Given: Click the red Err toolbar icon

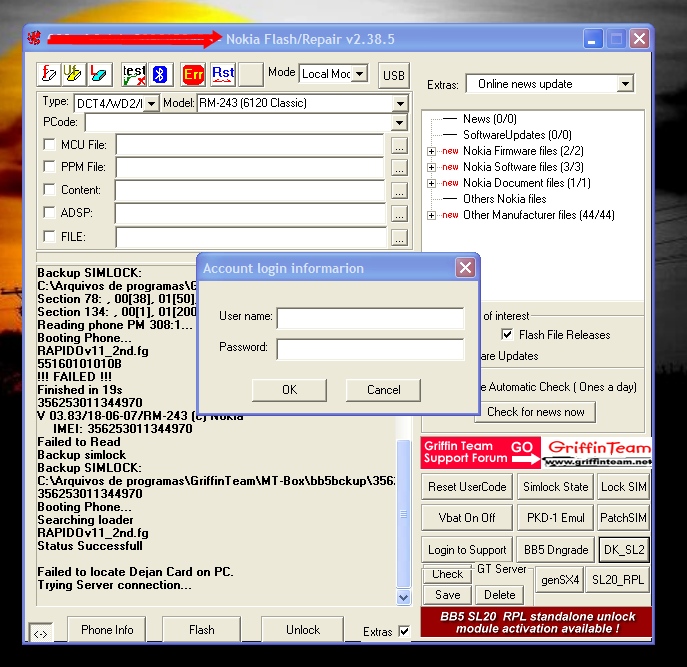Looking at the screenshot, I should (x=193, y=75).
